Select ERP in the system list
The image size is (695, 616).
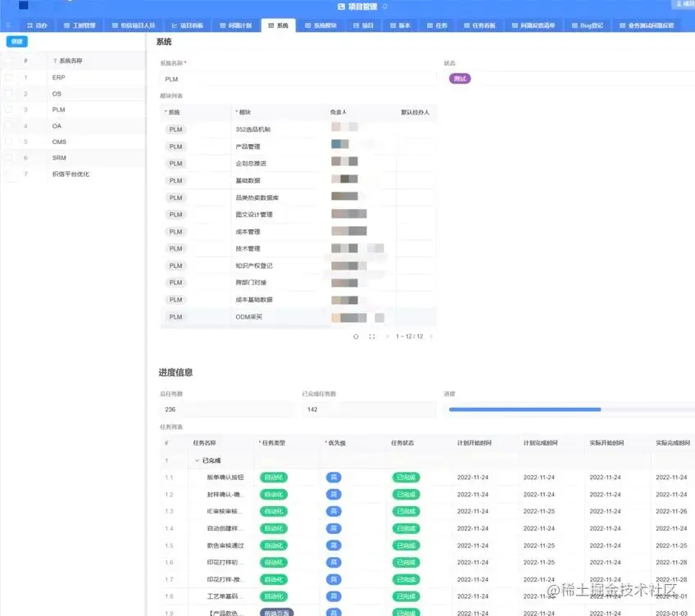click(58, 78)
